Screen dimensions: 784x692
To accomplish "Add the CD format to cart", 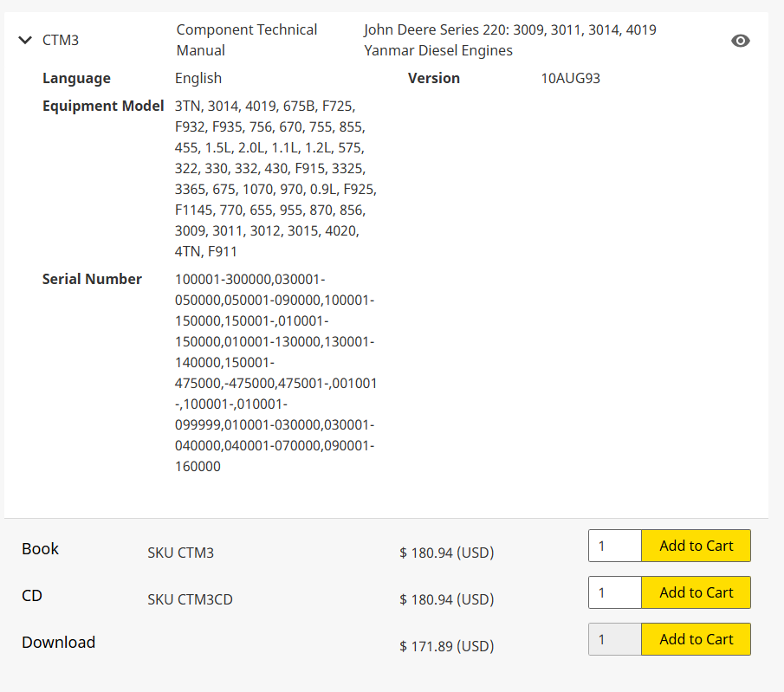I will click(x=696, y=592).
